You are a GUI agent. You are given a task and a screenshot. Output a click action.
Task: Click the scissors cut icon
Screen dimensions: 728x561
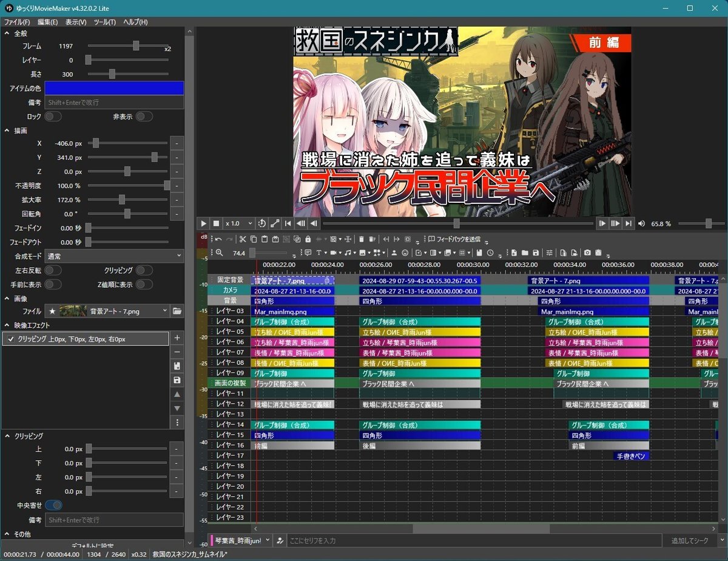click(243, 239)
